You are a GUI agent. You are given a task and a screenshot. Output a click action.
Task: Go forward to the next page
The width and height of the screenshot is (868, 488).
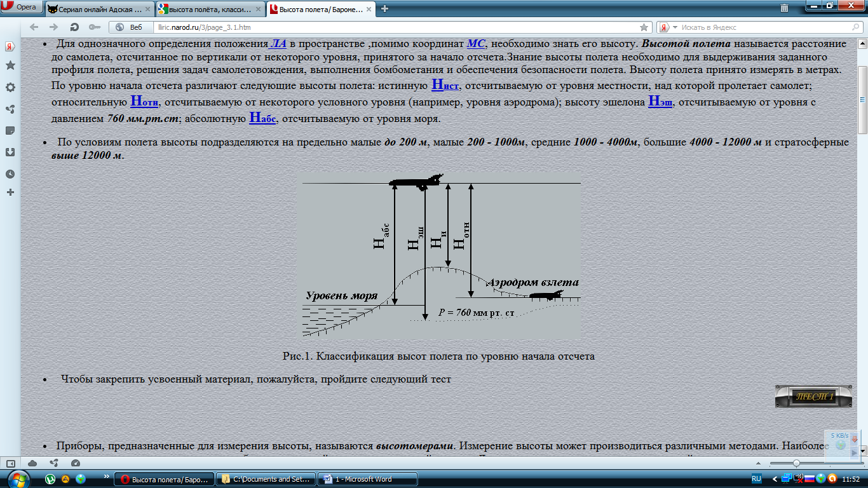pyautogui.click(x=54, y=27)
